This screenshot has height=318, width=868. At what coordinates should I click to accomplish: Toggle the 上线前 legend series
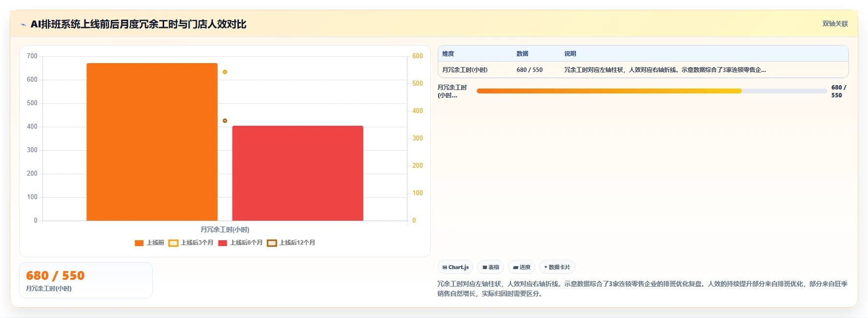point(149,243)
